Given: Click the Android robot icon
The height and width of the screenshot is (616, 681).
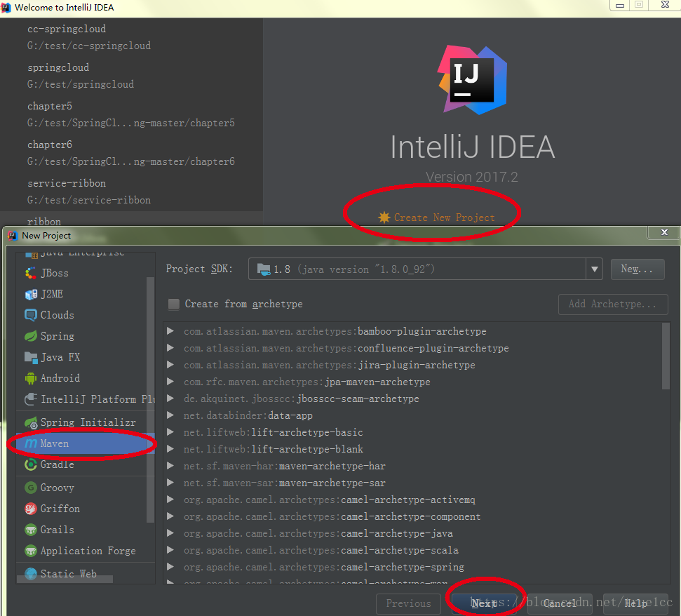Looking at the screenshot, I should coord(31,378).
